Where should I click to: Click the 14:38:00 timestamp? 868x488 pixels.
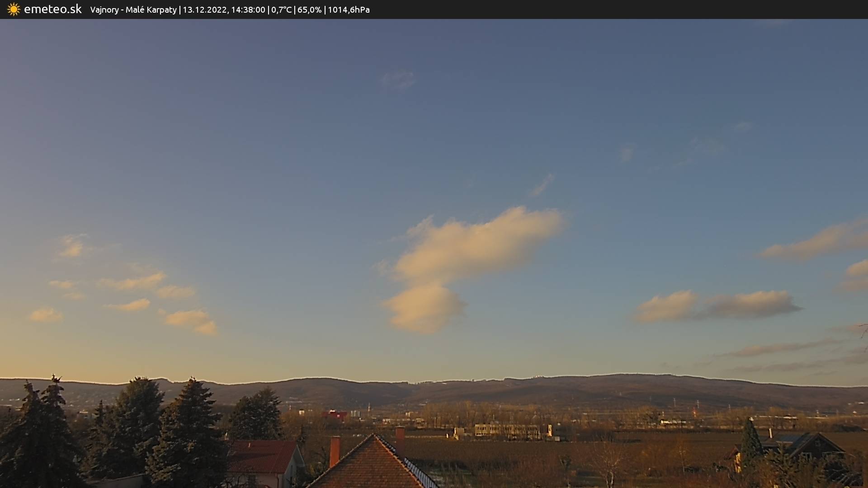[248, 9]
